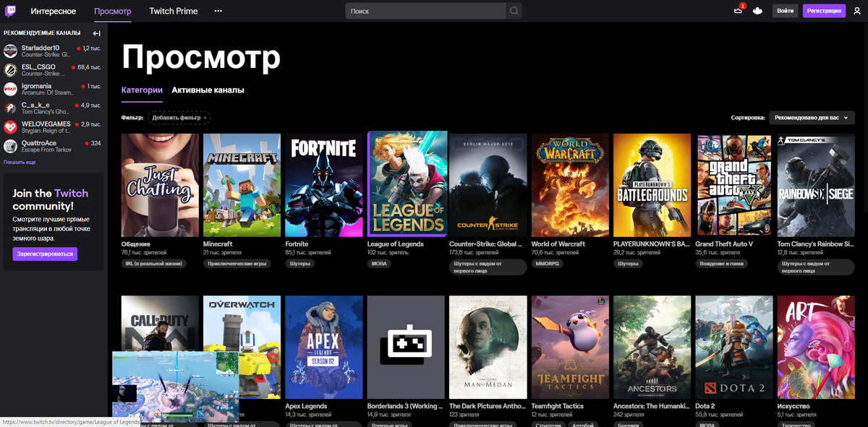The height and width of the screenshot is (427, 868).
Task: Open the floating Fortnite stream preview
Action: pyautogui.click(x=175, y=387)
